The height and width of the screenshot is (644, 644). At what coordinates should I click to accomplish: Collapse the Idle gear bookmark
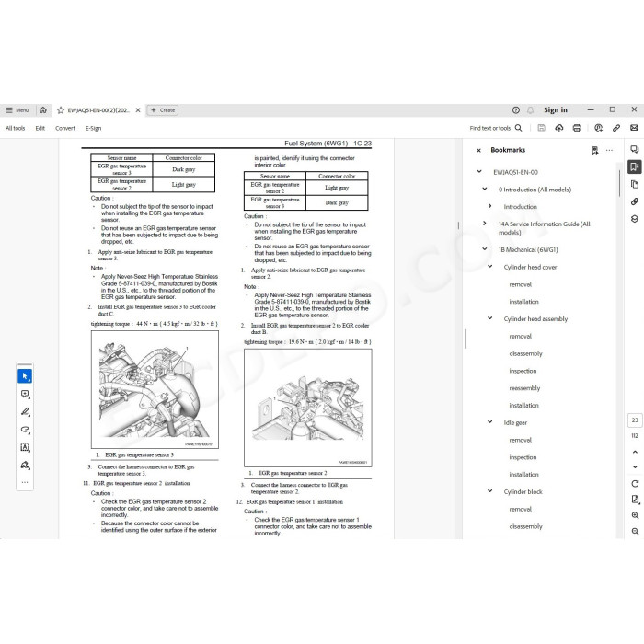[x=489, y=421]
